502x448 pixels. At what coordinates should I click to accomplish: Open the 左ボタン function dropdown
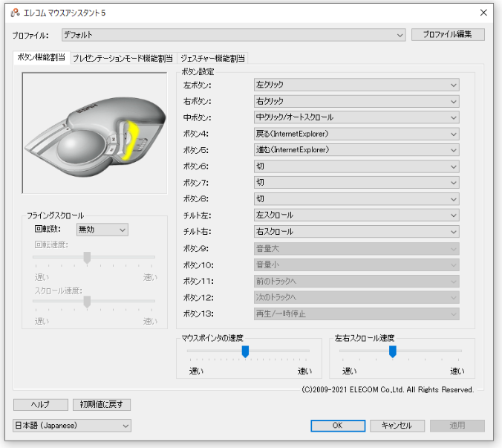click(x=356, y=85)
